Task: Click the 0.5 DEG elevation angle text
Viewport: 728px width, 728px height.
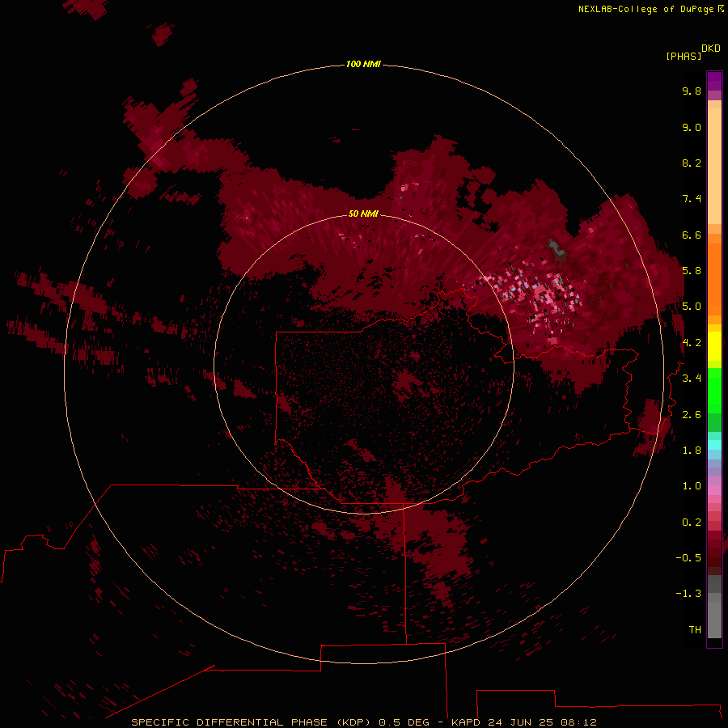Action: (404, 722)
